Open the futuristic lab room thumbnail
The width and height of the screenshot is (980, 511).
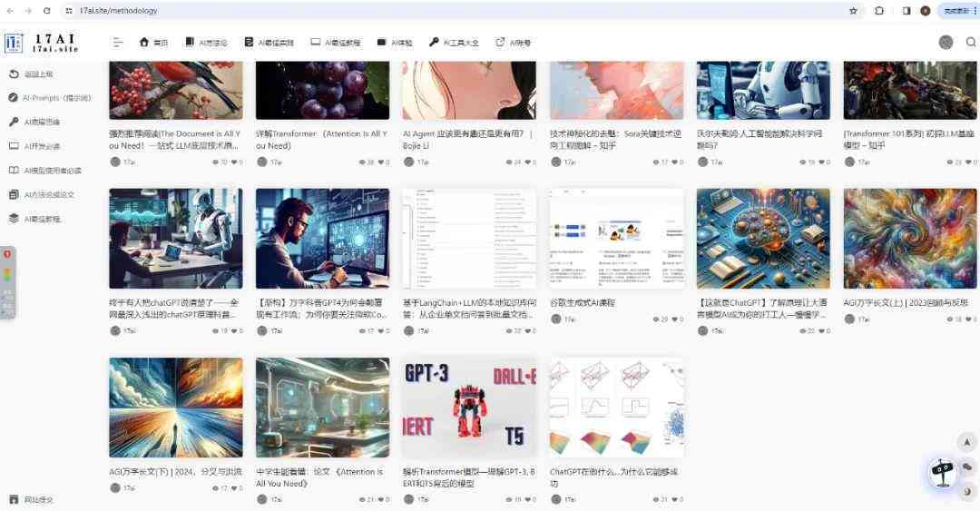pyautogui.click(x=322, y=408)
